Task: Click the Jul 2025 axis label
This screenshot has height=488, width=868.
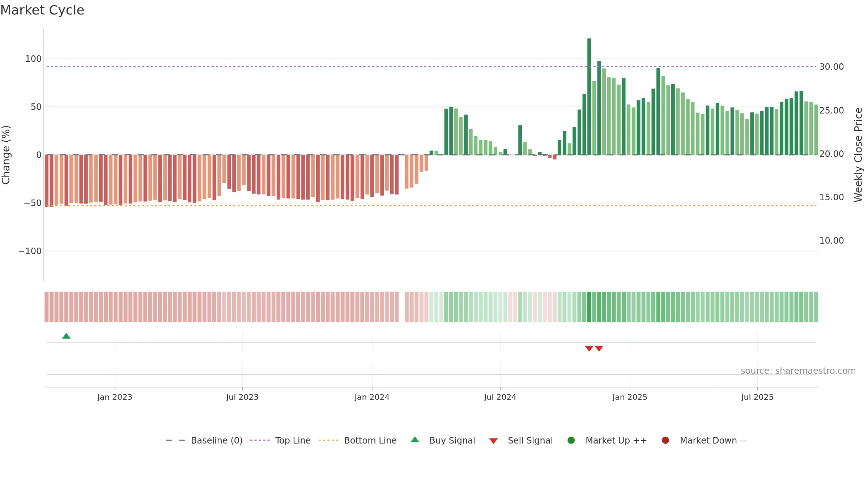Action: [x=757, y=397]
